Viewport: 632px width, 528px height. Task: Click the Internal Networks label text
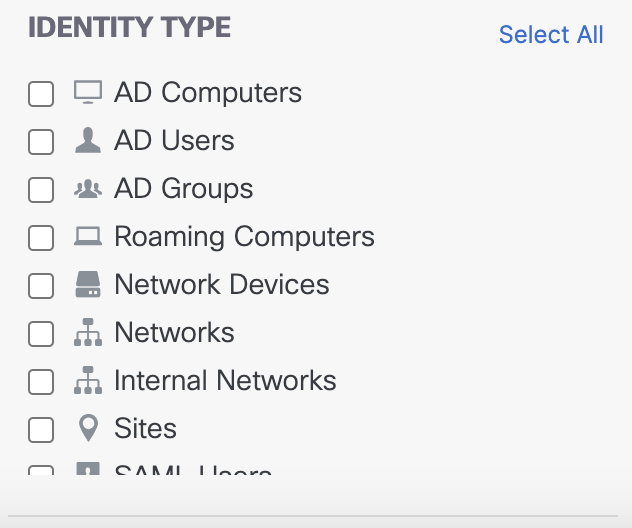pyautogui.click(x=225, y=380)
